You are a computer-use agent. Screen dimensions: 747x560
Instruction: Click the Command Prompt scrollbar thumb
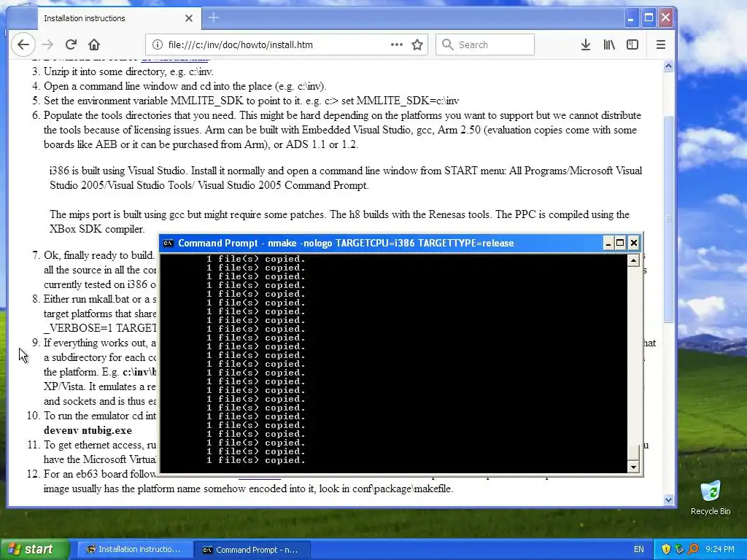(633, 452)
